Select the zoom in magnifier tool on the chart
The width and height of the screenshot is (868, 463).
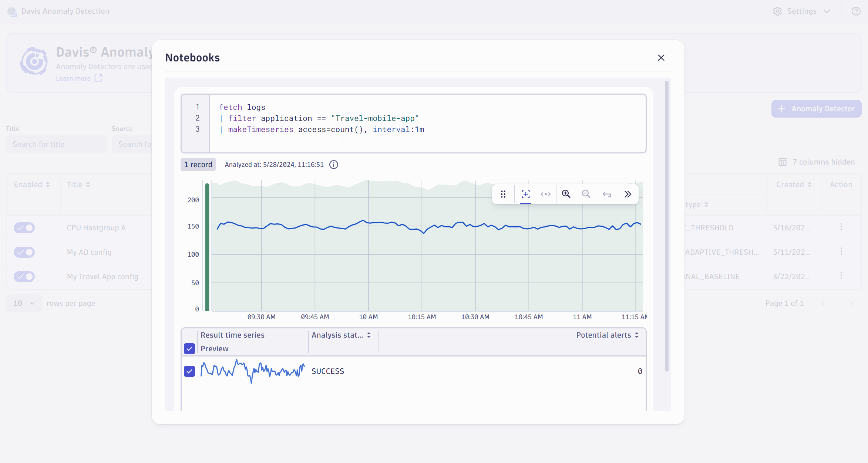pos(566,194)
